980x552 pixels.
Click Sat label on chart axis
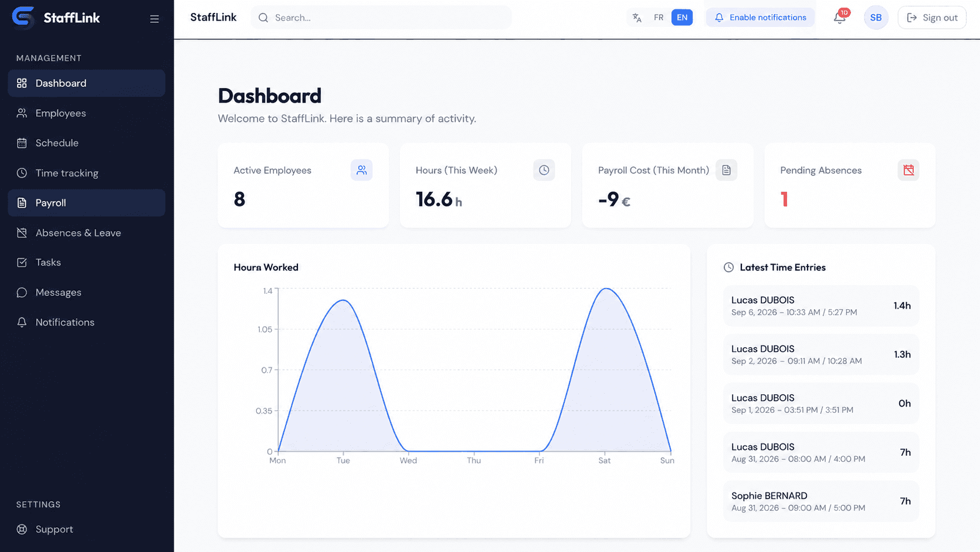(604, 460)
